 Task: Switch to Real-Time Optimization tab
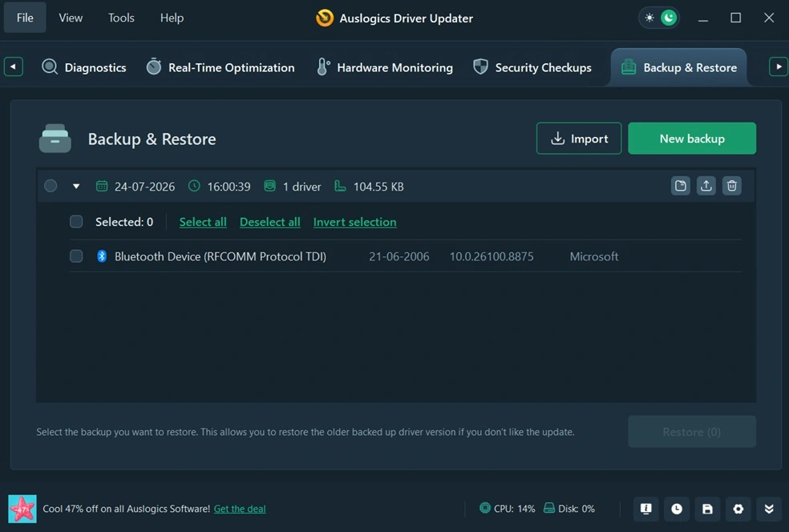pyautogui.click(x=221, y=66)
